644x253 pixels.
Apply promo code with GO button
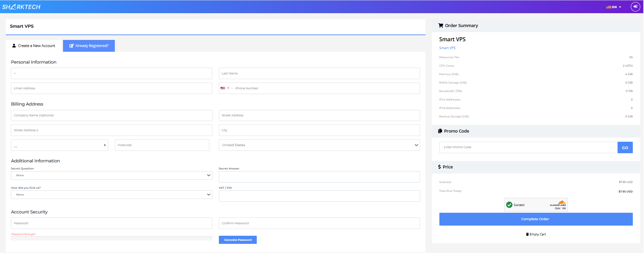[x=625, y=147]
